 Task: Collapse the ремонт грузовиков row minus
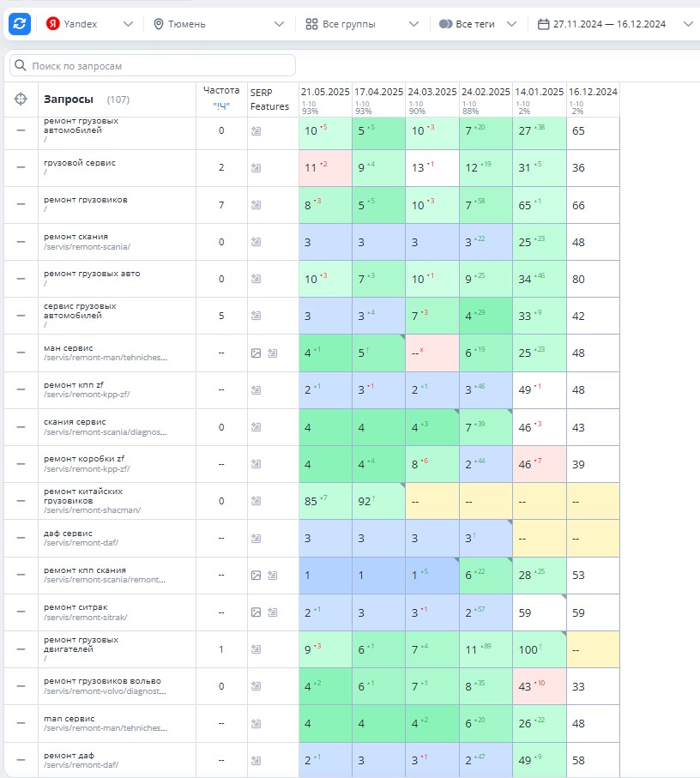coord(21,204)
